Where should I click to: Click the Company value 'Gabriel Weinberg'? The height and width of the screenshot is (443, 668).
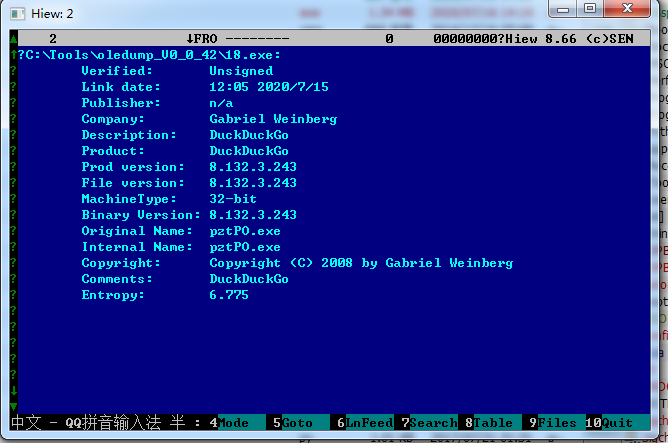click(273, 119)
